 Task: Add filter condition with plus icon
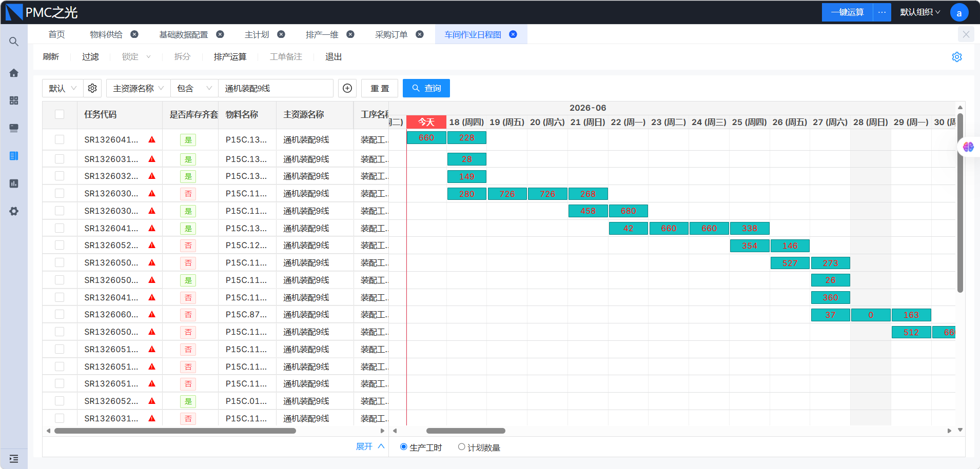347,88
